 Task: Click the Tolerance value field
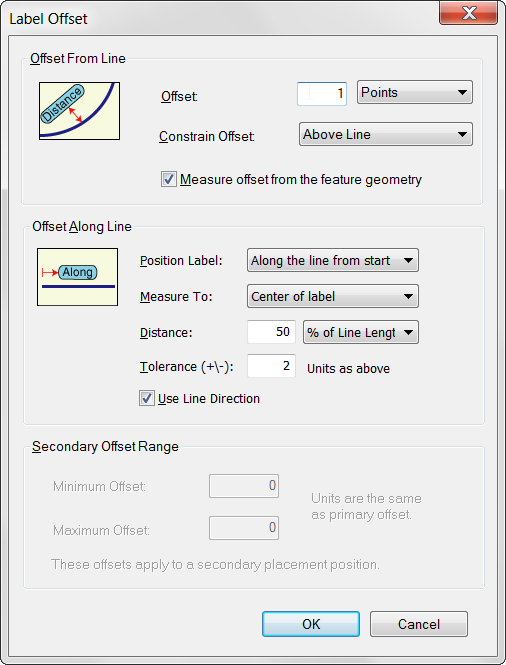pyautogui.click(x=271, y=366)
